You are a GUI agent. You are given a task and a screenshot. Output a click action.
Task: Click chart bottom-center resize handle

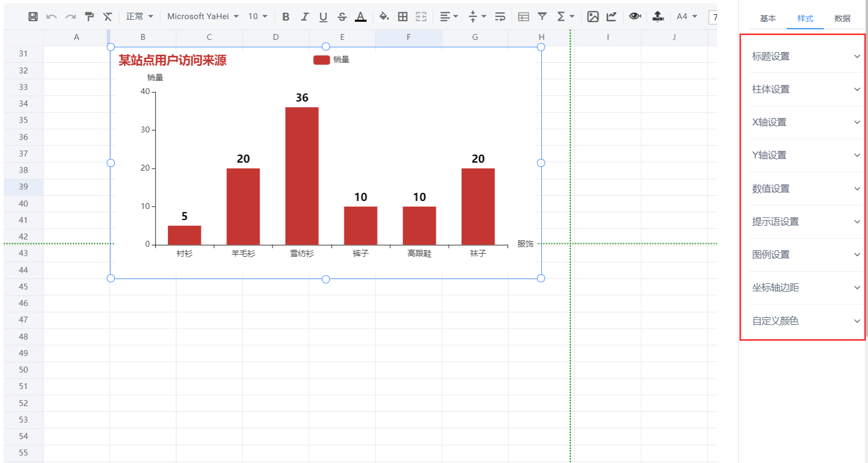click(326, 279)
